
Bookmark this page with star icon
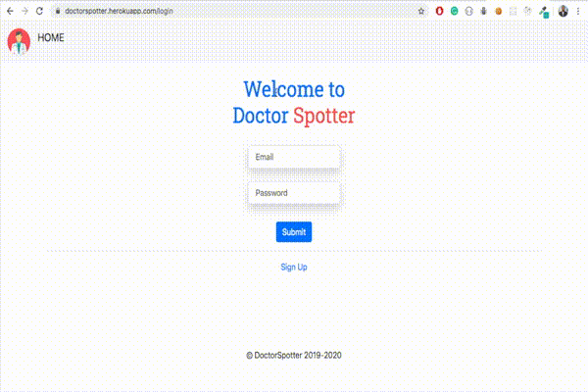click(421, 11)
